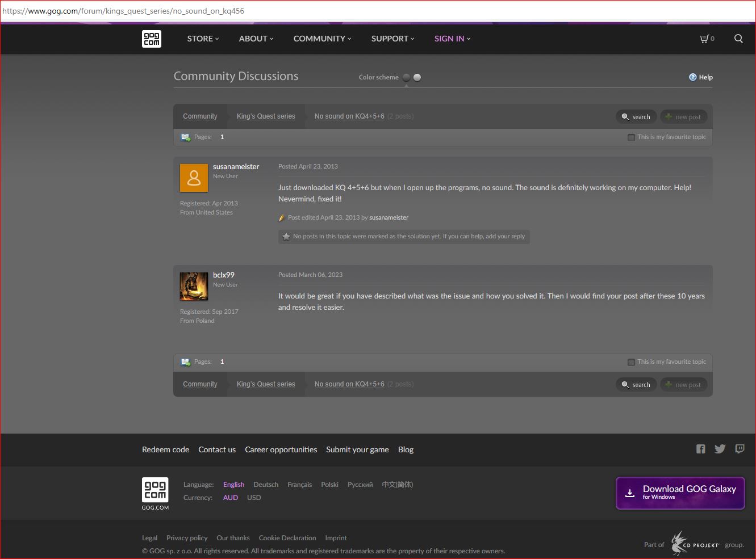756x559 pixels.
Task: Click top breadcrumb Community link
Action: point(200,116)
